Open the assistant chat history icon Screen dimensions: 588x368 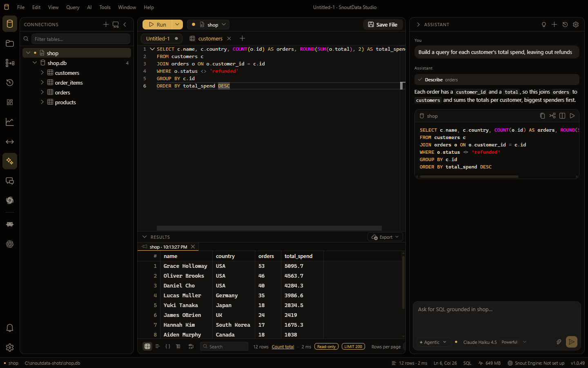(565, 25)
